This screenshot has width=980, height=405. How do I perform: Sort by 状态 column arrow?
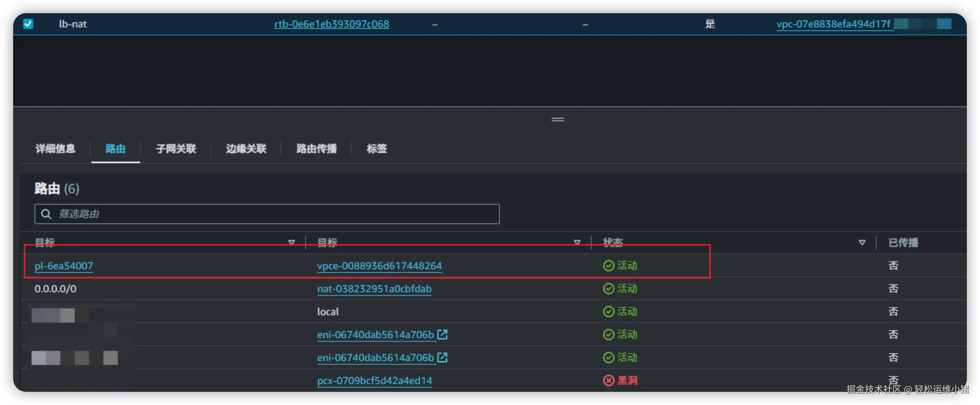[x=862, y=242]
